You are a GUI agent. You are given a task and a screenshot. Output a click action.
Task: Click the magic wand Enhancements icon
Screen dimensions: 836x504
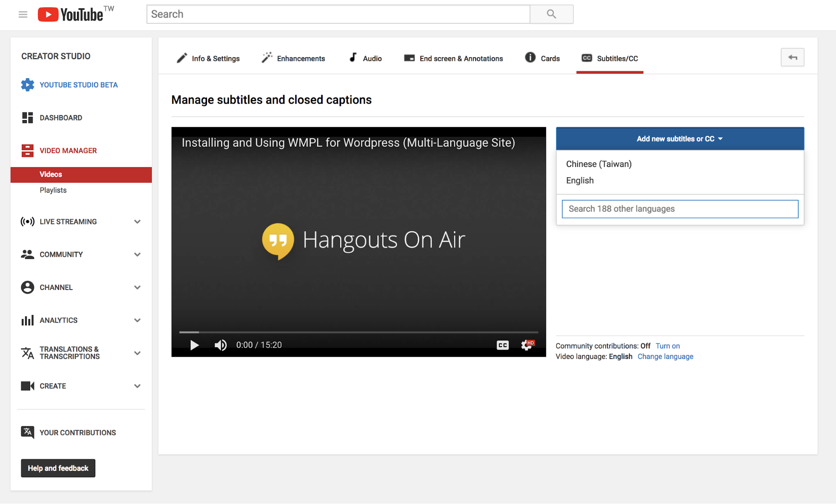[x=267, y=58]
